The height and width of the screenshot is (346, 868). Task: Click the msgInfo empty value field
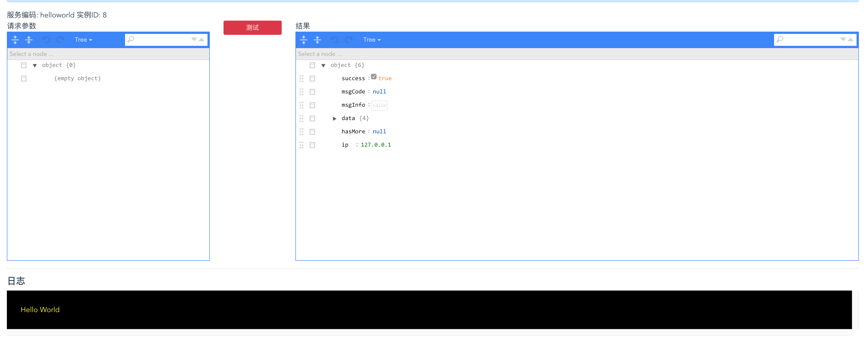(x=379, y=105)
